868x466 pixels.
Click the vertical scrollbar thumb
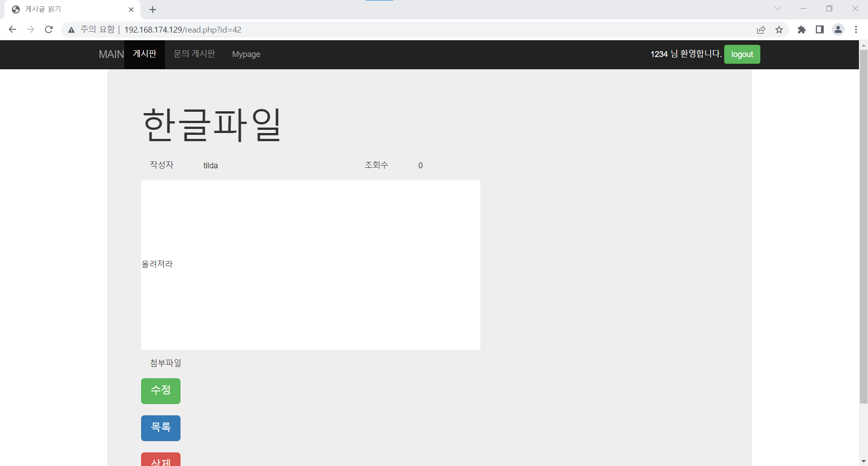tap(863, 226)
